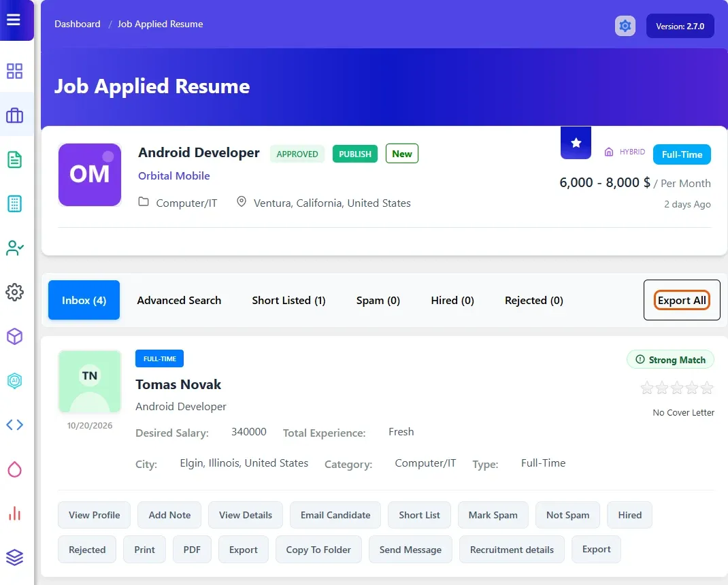This screenshot has width=728, height=585.
Task: Click the Export button after Recruitment details
Action: [596, 549]
